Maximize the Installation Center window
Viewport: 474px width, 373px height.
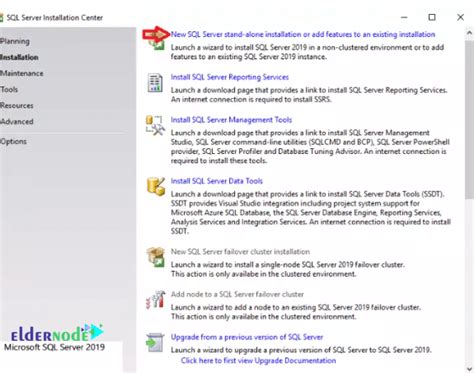pos(432,17)
